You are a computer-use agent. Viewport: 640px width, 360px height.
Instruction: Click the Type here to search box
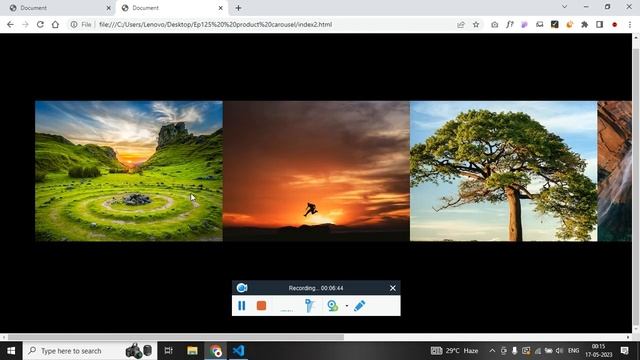point(90,351)
